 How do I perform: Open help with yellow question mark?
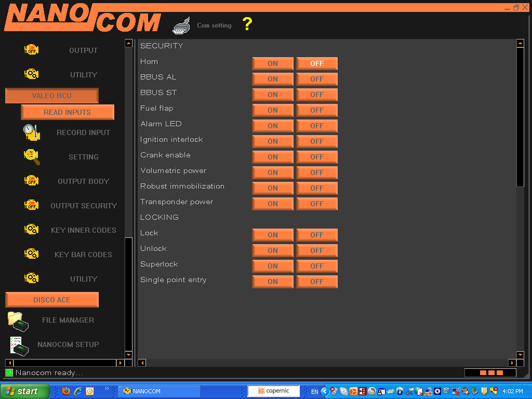(x=247, y=24)
